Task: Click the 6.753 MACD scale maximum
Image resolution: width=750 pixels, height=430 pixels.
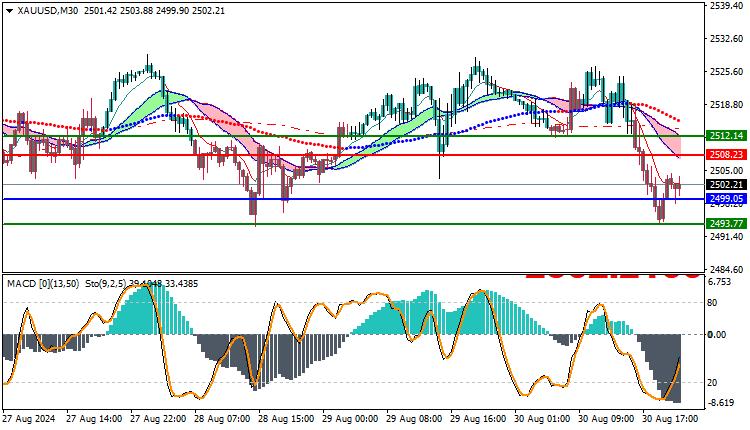Action: click(x=719, y=282)
